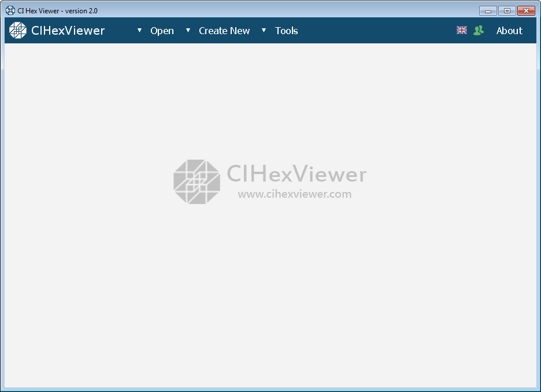This screenshot has height=392, width=541.
Task: Click the app icon in title bar
Action: pos(10,11)
